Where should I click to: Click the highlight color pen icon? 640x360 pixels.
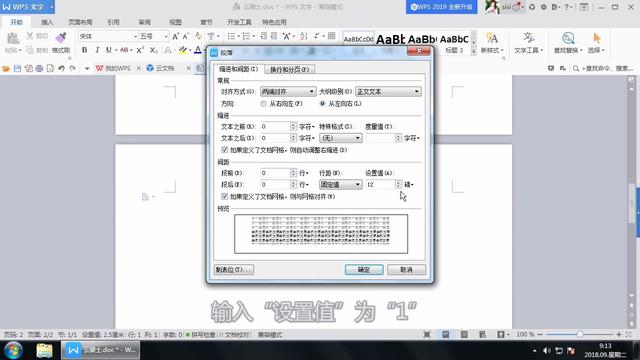point(182,50)
